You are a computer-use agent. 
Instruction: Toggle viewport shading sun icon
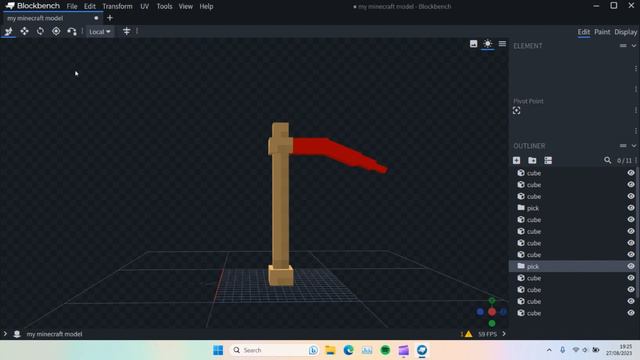tap(487, 44)
